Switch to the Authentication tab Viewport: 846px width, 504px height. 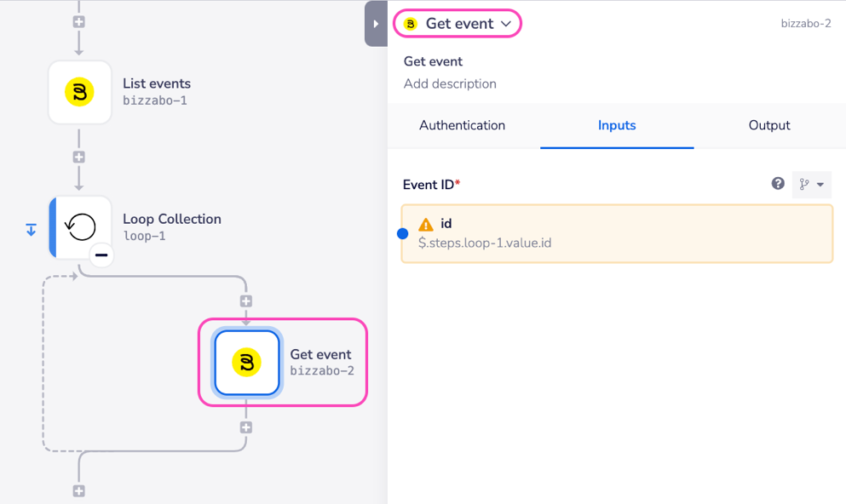pos(462,125)
